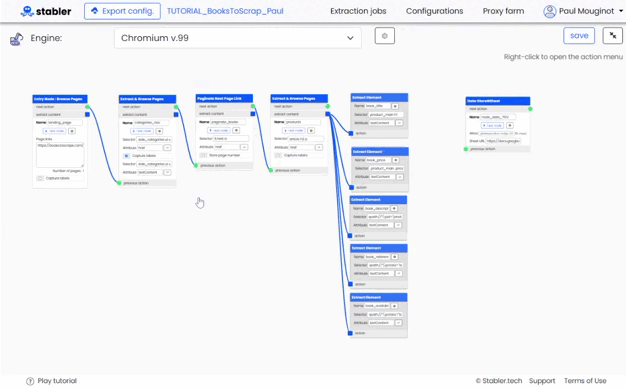Screen dimensions: 626x388
Task: Open attribute dropdown in book_descript node
Action: pos(398,225)
